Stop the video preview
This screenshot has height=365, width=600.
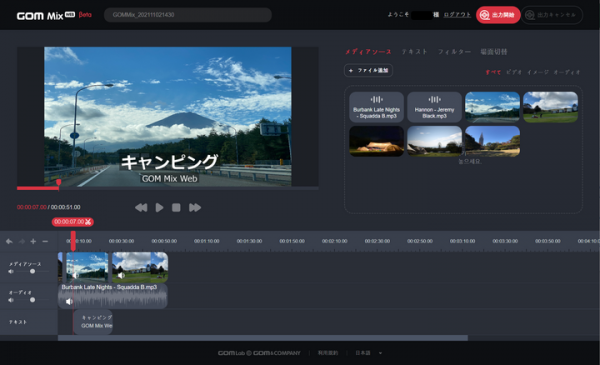point(176,207)
